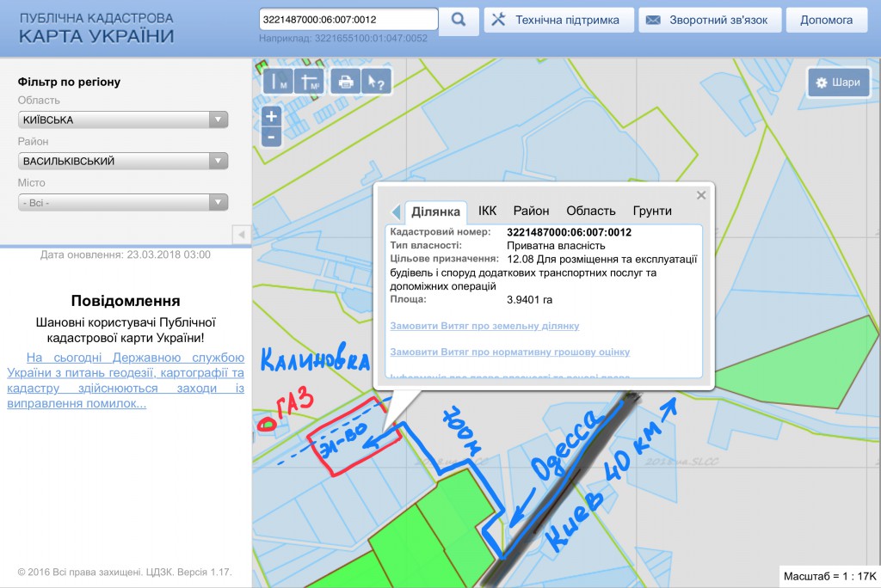The height and width of the screenshot is (588, 881).
Task: Zoom out with the minus button
Action: click(271, 137)
